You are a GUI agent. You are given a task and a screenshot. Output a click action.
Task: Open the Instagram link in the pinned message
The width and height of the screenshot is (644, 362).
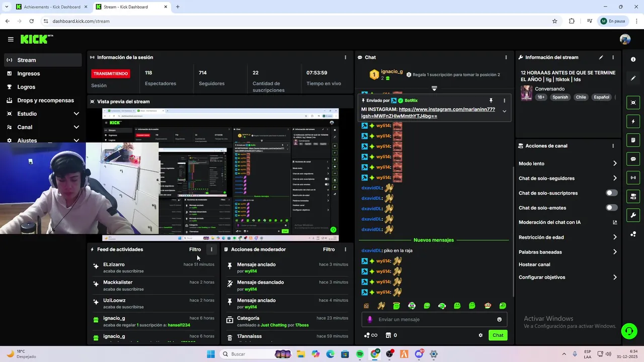coord(428,113)
